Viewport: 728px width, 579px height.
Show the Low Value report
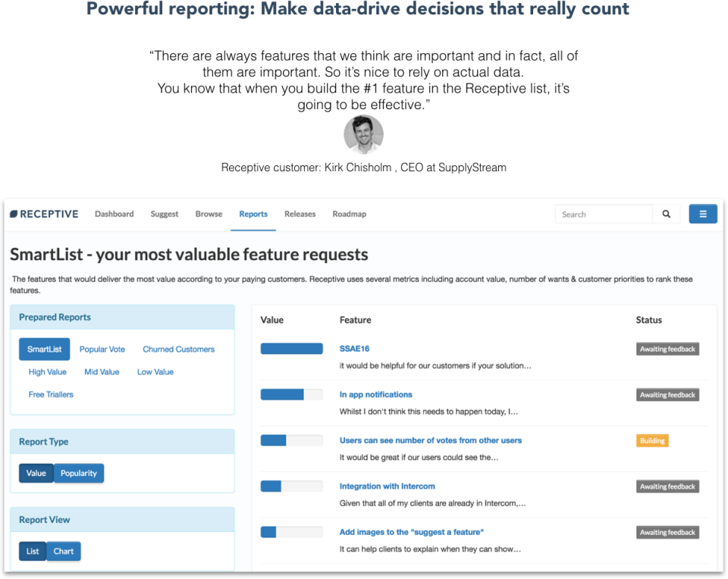pos(155,372)
